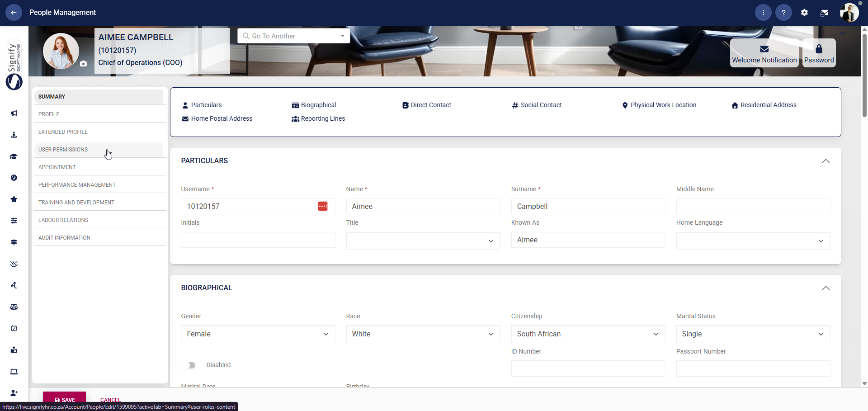Click the calendar check icon in sidebar
The image size is (868, 411).
point(14,328)
